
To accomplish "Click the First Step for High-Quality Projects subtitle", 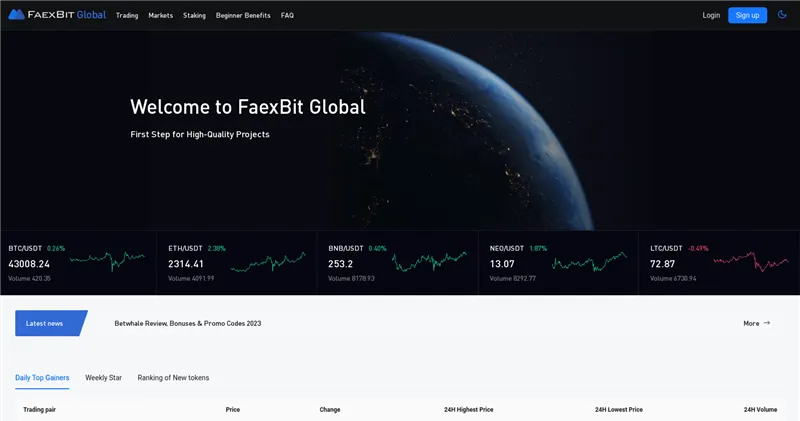I will click(199, 134).
